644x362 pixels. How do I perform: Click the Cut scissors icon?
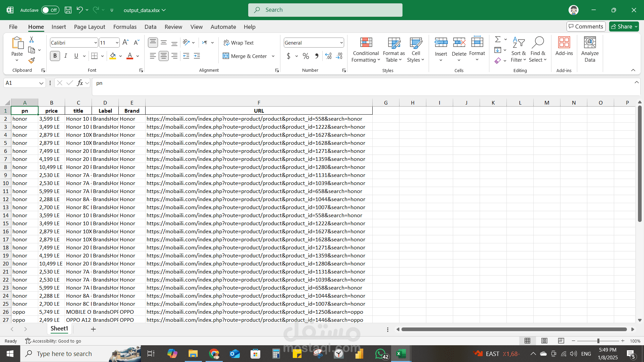(32, 40)
